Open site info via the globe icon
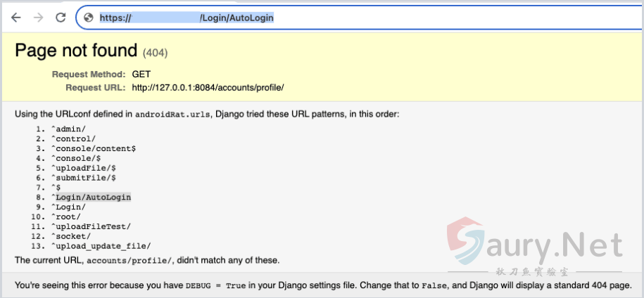 (x=89, y=18)
